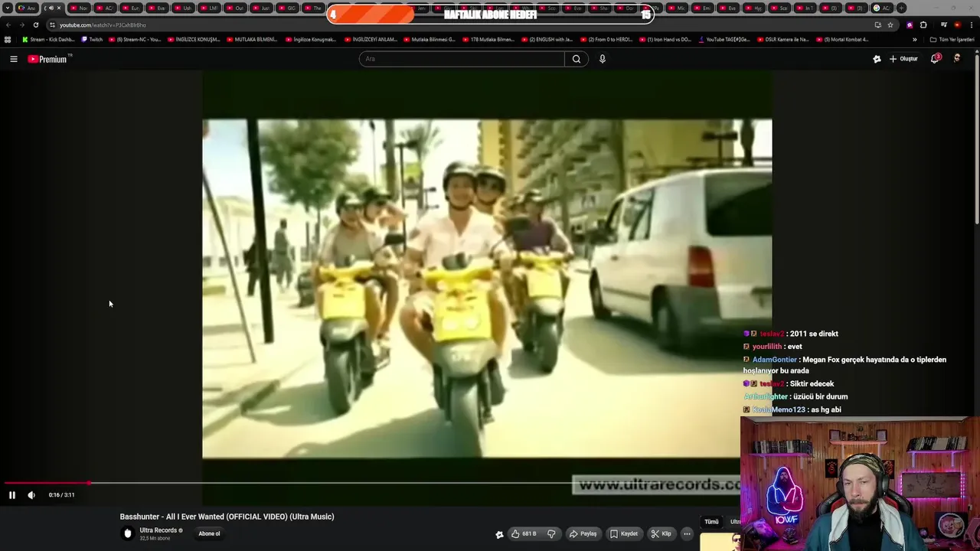This screenshot has height=551, width=980.
Task: Show hidden bookmarks with double chevron
Action: [x=914, y=40]
